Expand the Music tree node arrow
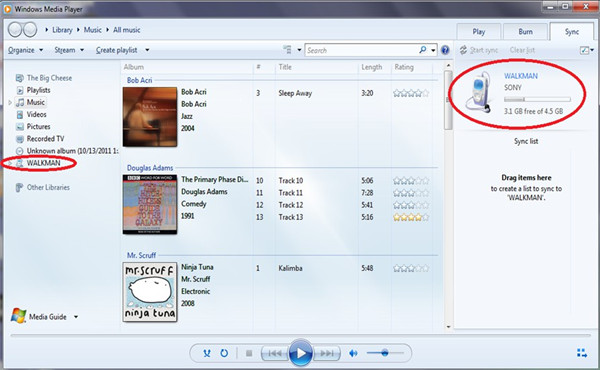 10,103
